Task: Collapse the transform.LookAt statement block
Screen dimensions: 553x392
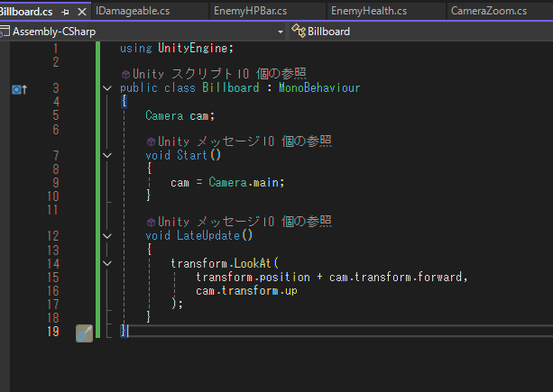Action: click(107, 263)
